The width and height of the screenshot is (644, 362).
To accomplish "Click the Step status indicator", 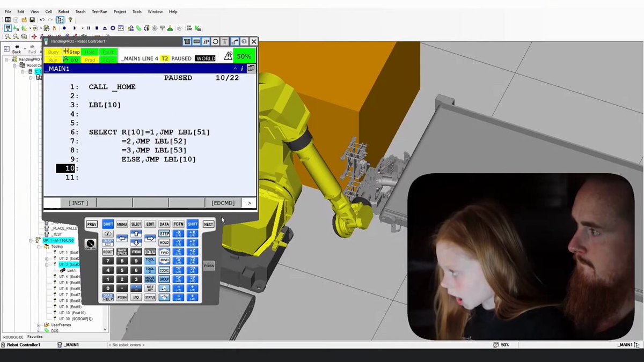I will pos(72,52).
